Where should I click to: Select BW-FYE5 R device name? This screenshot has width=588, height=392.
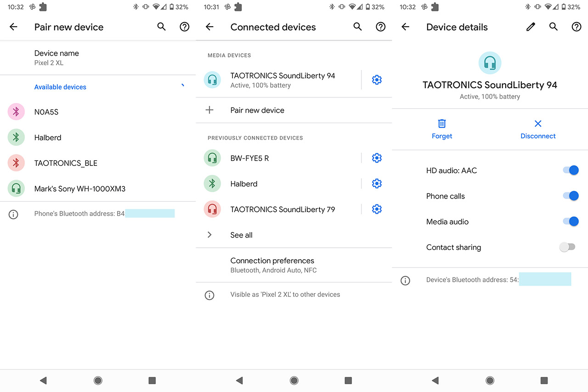pyautogui.click(x=249, y=158)
